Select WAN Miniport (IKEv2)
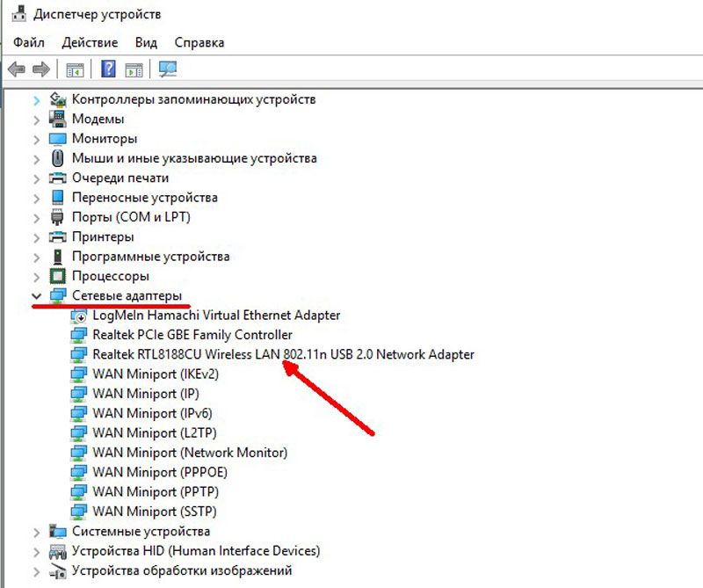The image size is (703, 588). click(x=156, y=374)
